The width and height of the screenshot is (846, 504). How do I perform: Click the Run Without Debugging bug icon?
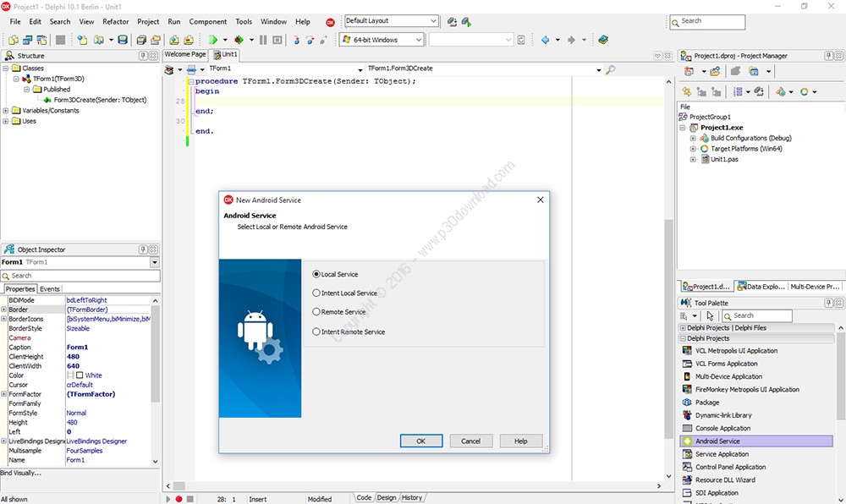click(239, 40)
